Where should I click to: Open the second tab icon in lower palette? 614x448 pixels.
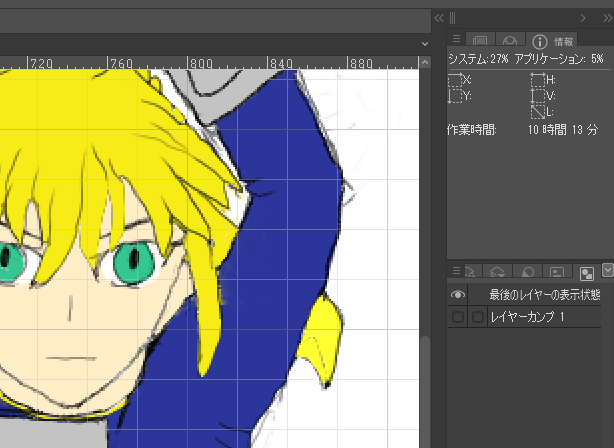point(503,271)
